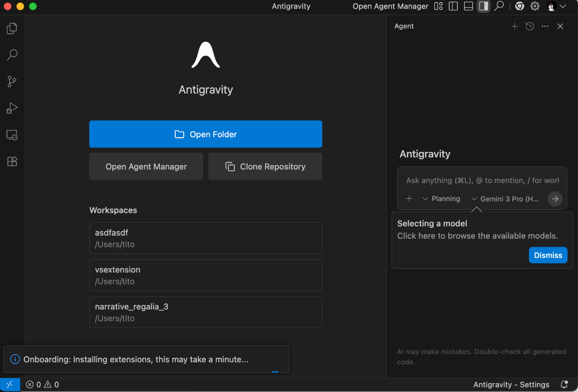578x392 pixels.
Task: Open the Extensions view
Action: [x=12, y=161]
